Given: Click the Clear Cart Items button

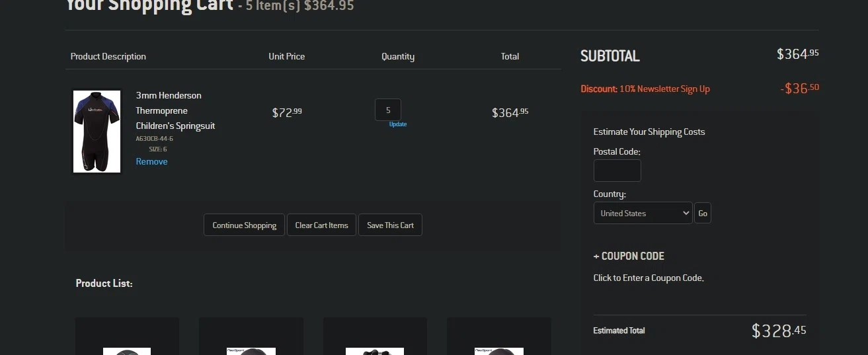Looking at the screenshot, I should click(x=321, y=225).
